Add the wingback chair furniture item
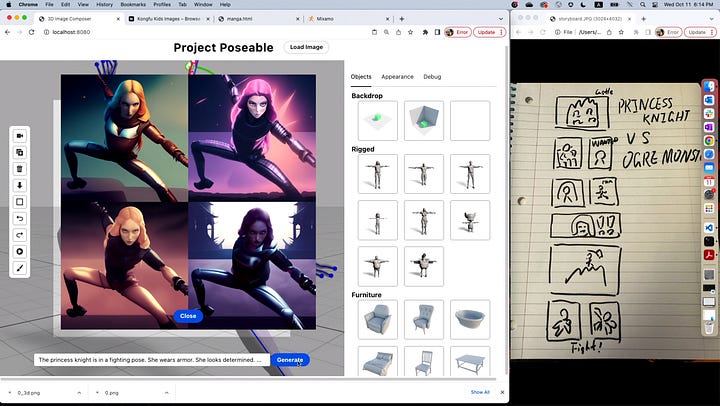This screenshot has width=720, height=406. coord(423,320)
